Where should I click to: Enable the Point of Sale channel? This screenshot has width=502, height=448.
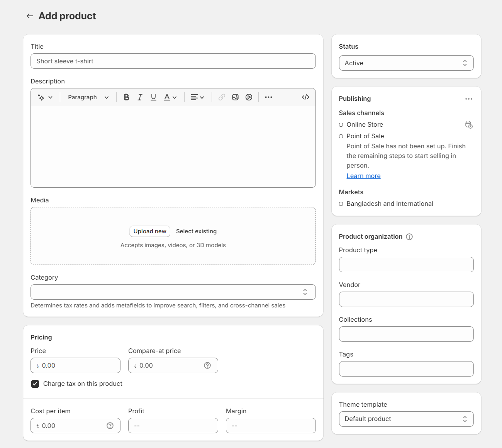[x=341, y=136]
